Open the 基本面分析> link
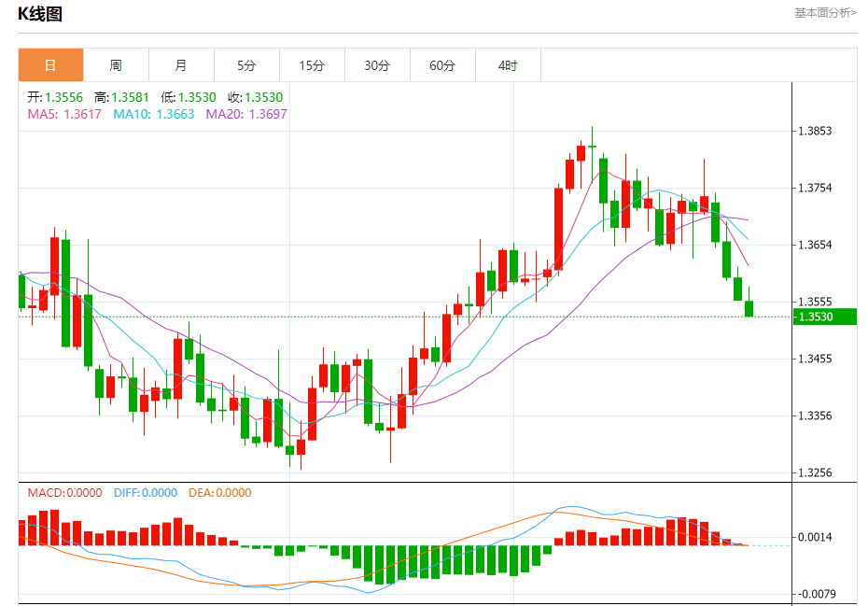Screen dimensions: 868x606 point(825,13)
